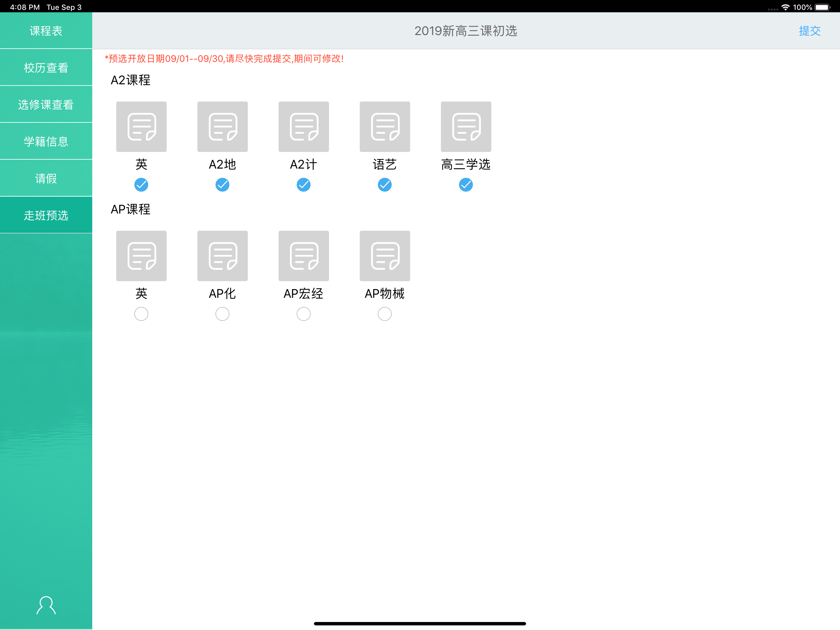
Task: Uncheck the A2计 selection
Action: [304, 185]
